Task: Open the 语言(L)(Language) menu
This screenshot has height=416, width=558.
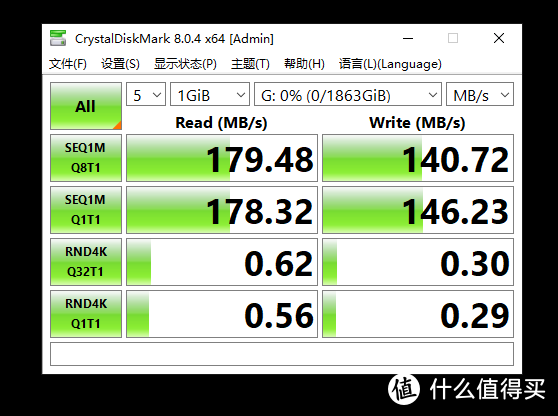Action: [390, 64]
